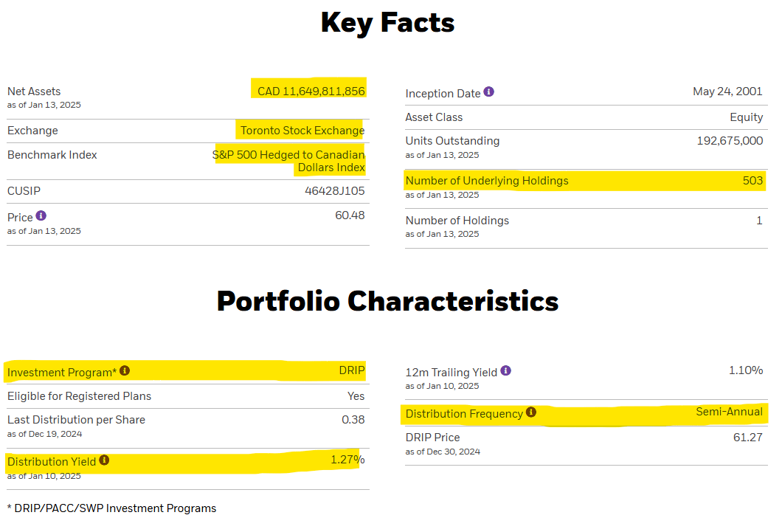
Task: Click the S&P 500 Hedged benchmark name
Action: 288,161
